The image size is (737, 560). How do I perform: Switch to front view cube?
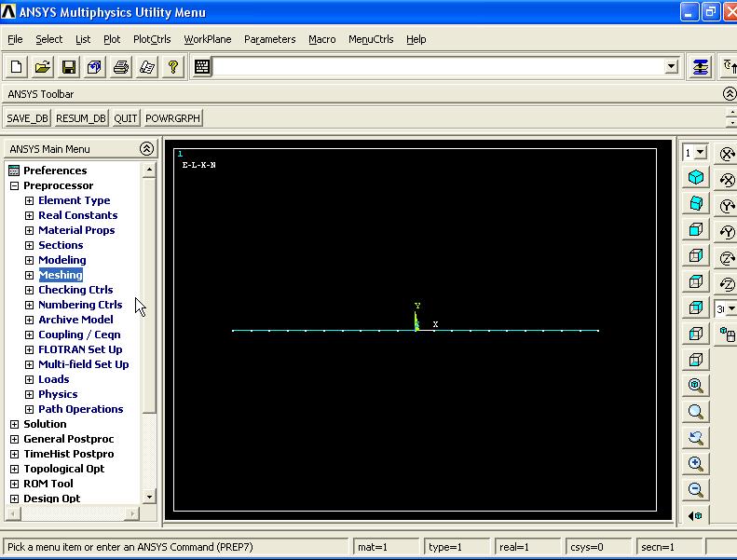[x=696, y=229]
